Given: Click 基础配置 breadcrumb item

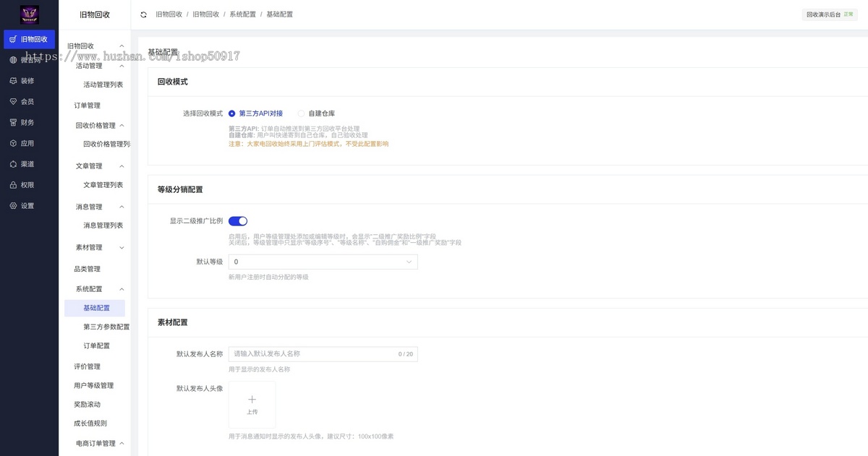Looking at the screenshot, I should coord(279,14).
